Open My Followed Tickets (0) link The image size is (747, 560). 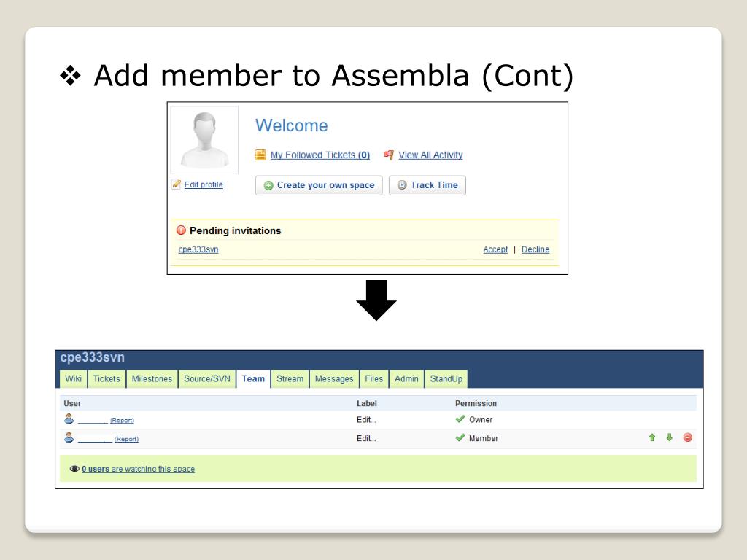coord(320,155)
